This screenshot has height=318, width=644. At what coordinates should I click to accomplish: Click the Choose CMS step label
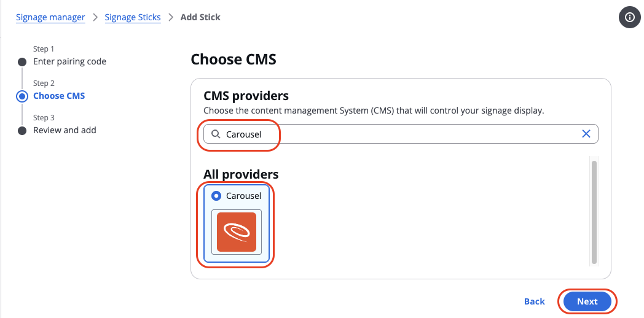pos(59,96)
